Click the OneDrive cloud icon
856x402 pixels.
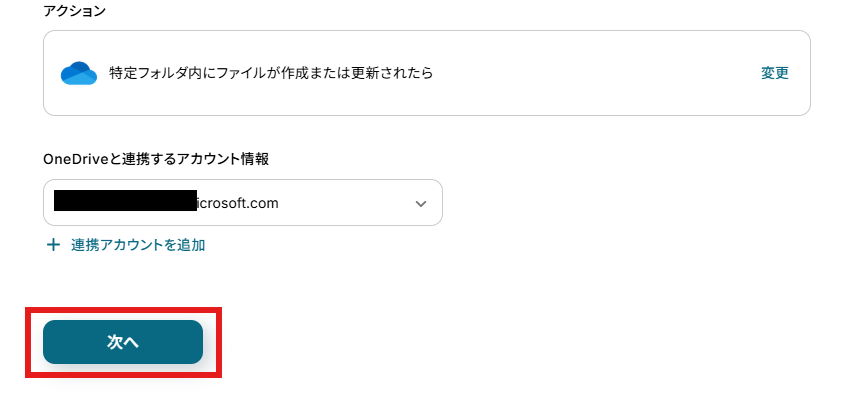(x=78, y=73)
